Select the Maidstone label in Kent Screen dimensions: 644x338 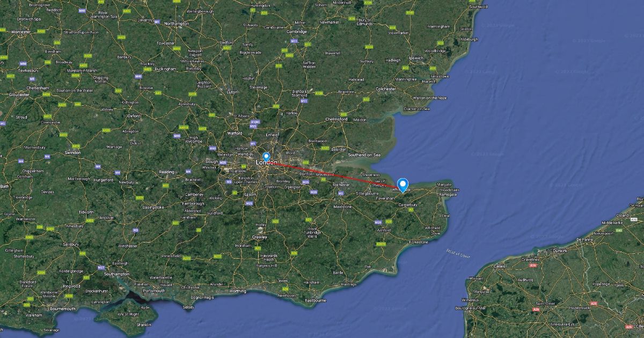click(342, 206)
